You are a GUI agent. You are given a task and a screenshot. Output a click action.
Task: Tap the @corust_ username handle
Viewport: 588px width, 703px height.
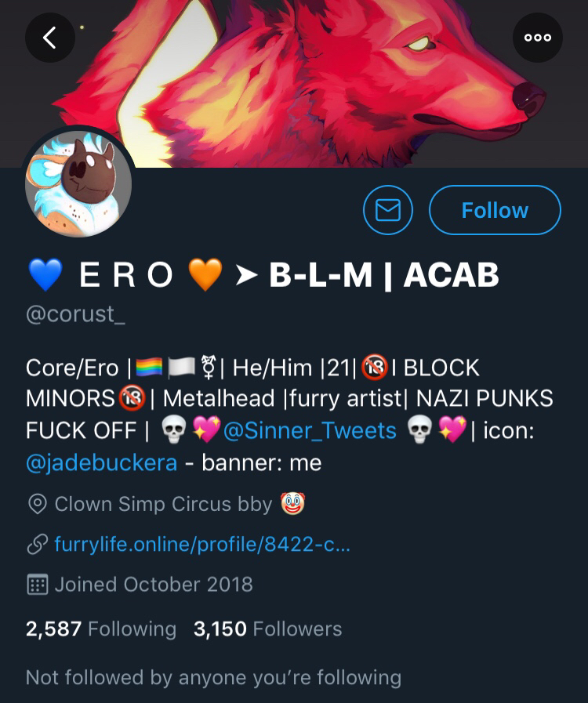(75, 313)
